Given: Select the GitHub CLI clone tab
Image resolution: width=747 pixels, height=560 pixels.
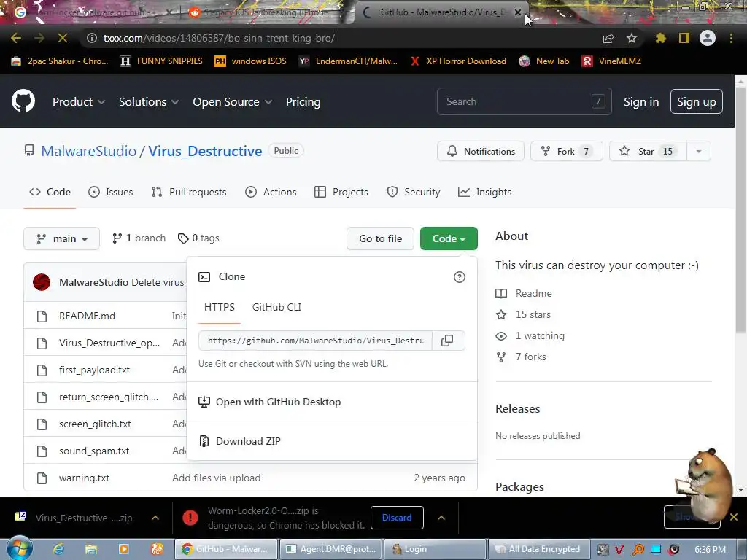Looking at the screenshot, I should click(276, 307).
